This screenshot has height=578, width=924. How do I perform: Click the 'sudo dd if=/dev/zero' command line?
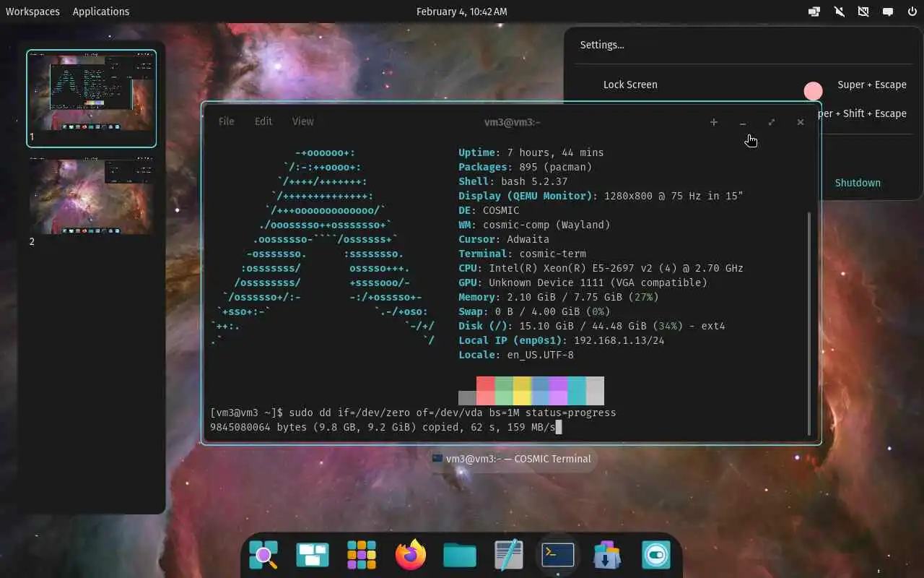(x=413, y=413)
